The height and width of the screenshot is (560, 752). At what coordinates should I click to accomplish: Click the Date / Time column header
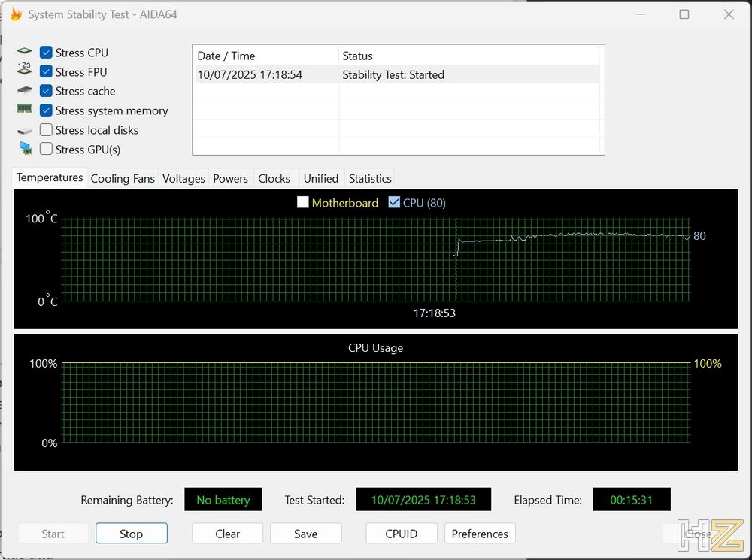[x=265, y=56]
